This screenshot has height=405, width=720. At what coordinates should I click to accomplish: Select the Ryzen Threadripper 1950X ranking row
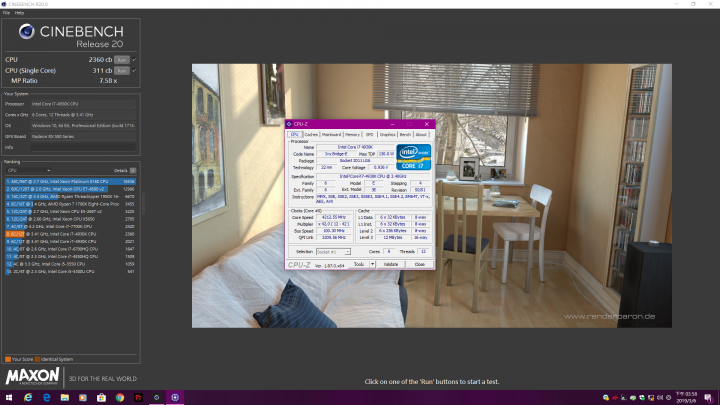pos(70,197)
